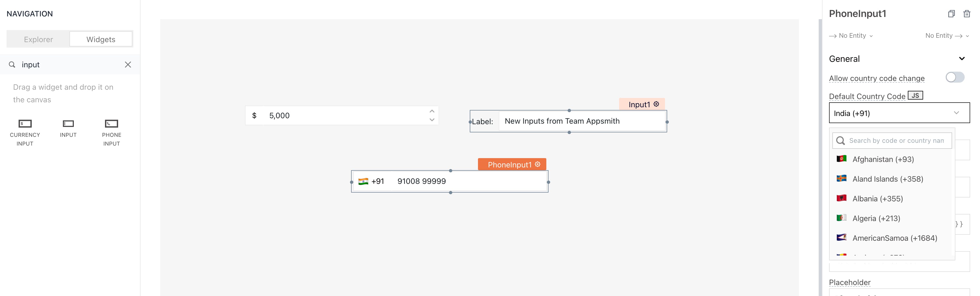Open Input1 settings gear on canvas
This screenshot has height=296, width=980.
[x=656, y=104]
